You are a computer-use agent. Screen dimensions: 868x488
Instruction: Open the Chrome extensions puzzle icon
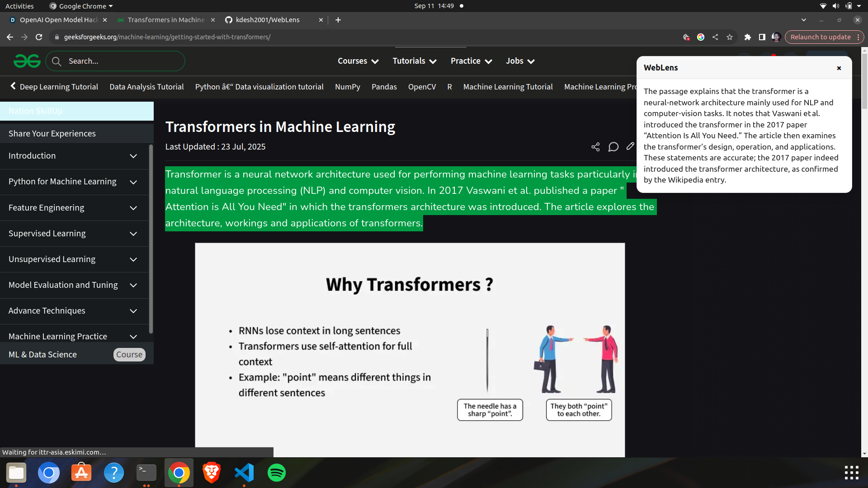coord(747,37)
